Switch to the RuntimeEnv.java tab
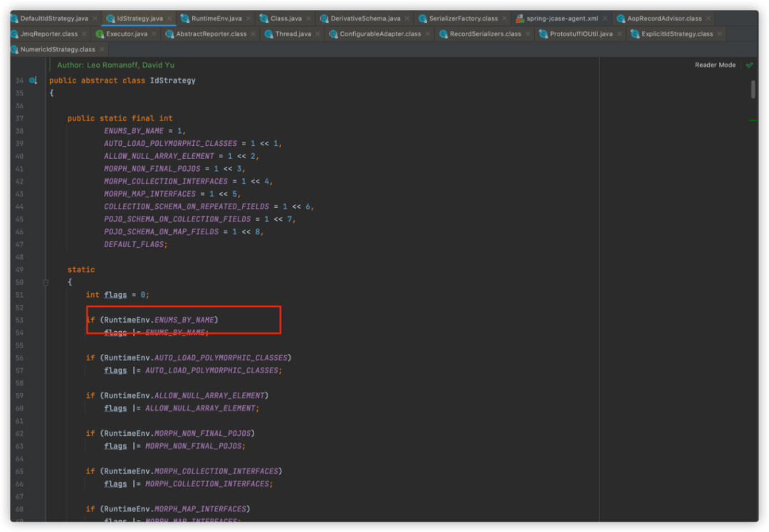This screenshot has width=769, height=532. (216, 19)
